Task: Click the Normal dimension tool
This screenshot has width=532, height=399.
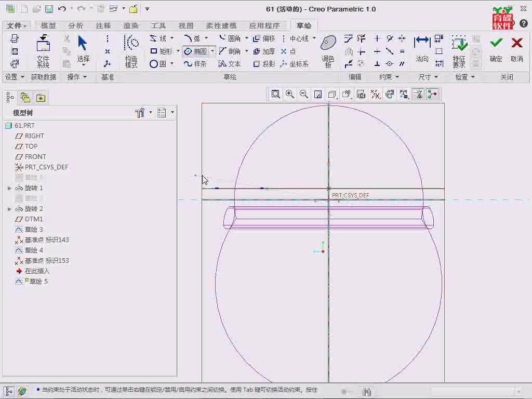Action: 422,49
